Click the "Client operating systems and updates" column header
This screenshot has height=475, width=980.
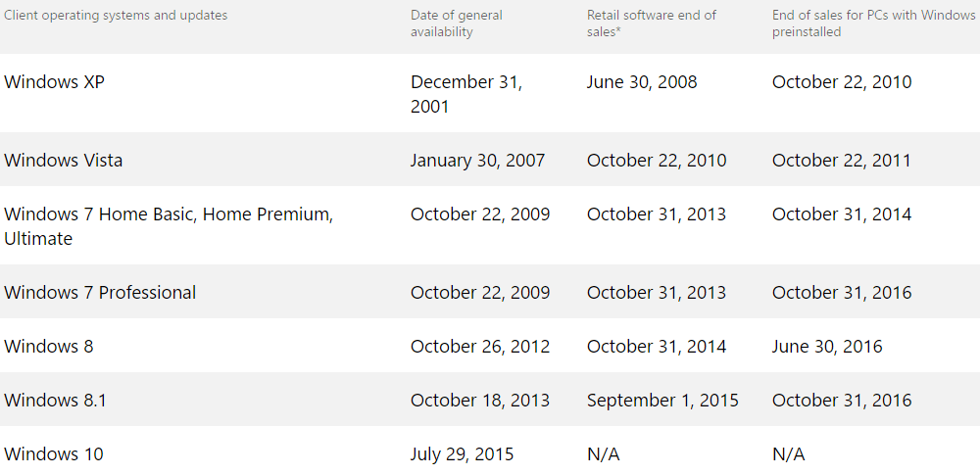click(x=116, y=16)
